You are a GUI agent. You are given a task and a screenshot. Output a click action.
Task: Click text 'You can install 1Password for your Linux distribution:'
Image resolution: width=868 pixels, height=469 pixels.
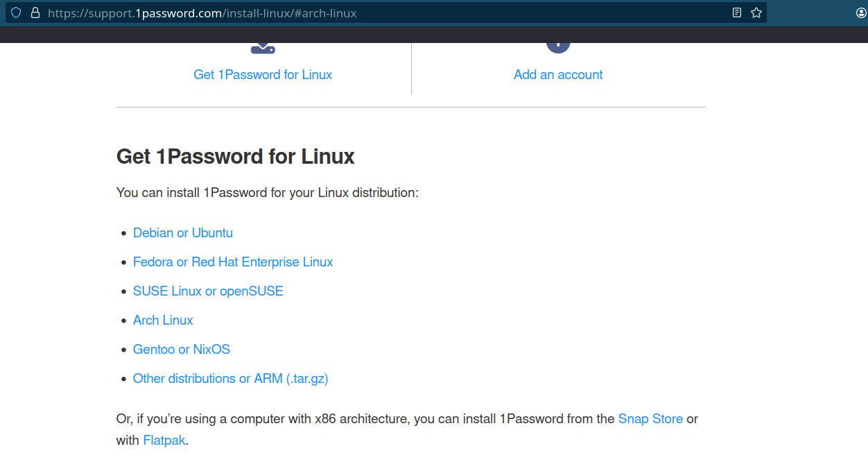(x=268, y=192)
